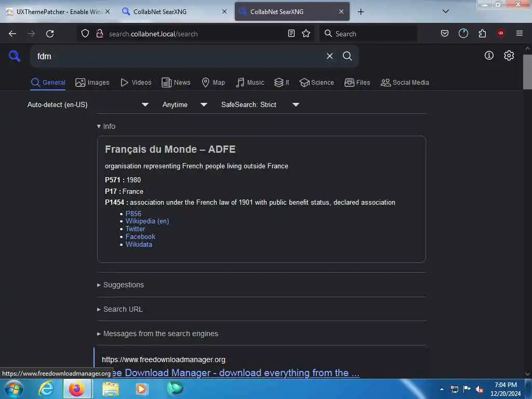Open the Auto-detect language dropdown
The image size is (532, 399).
coord(88,104)
